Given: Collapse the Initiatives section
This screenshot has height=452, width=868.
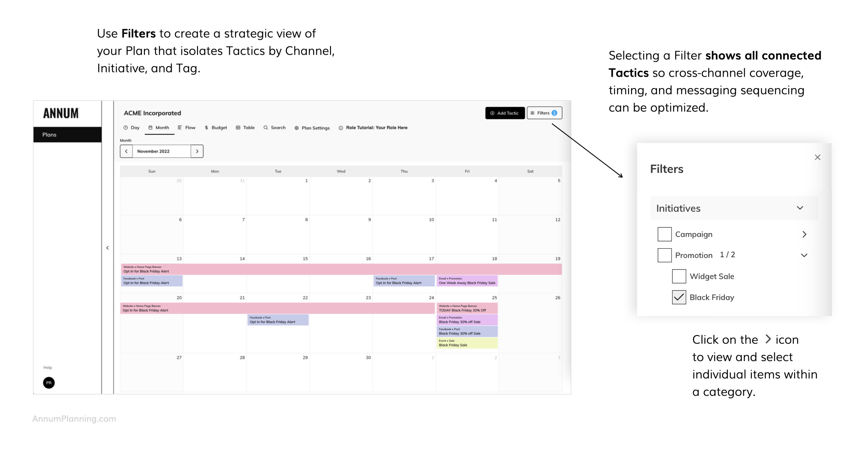Looking at the screenshot, I should (x=800, y=208).
